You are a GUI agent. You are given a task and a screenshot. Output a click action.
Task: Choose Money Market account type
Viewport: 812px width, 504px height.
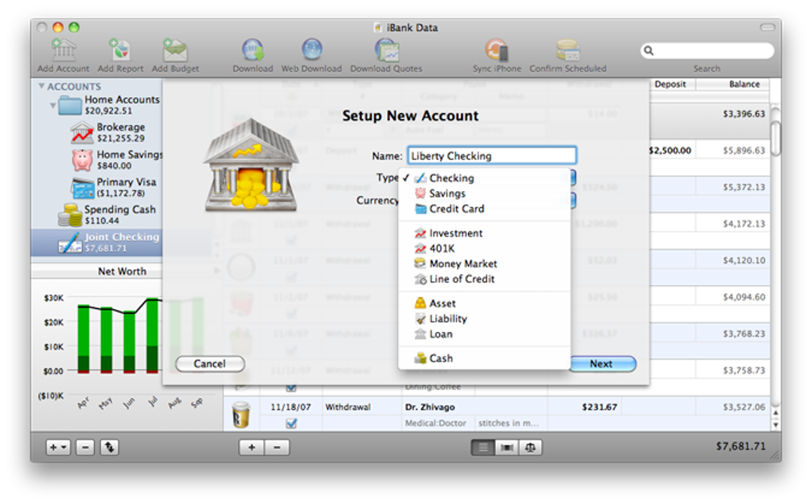(x=484, y=264)
